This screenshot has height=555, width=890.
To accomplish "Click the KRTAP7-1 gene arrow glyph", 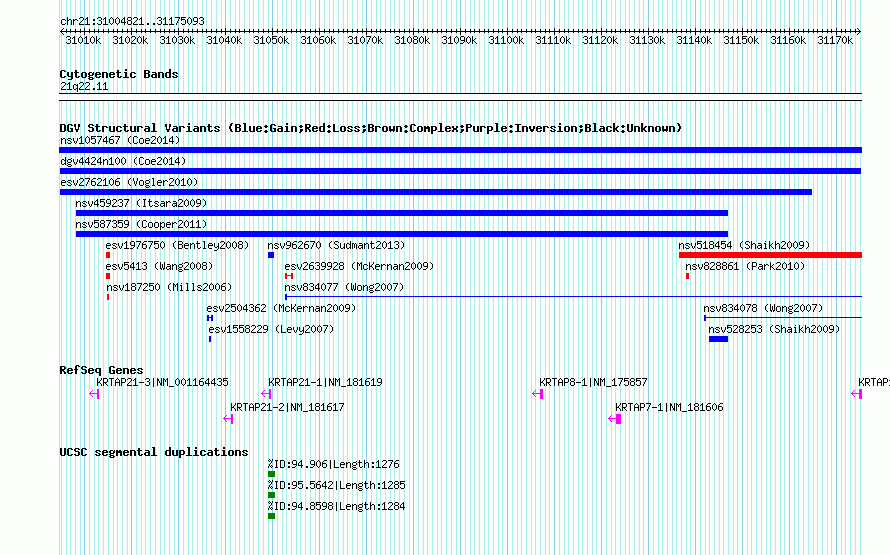I will click(x=615, y=419).
